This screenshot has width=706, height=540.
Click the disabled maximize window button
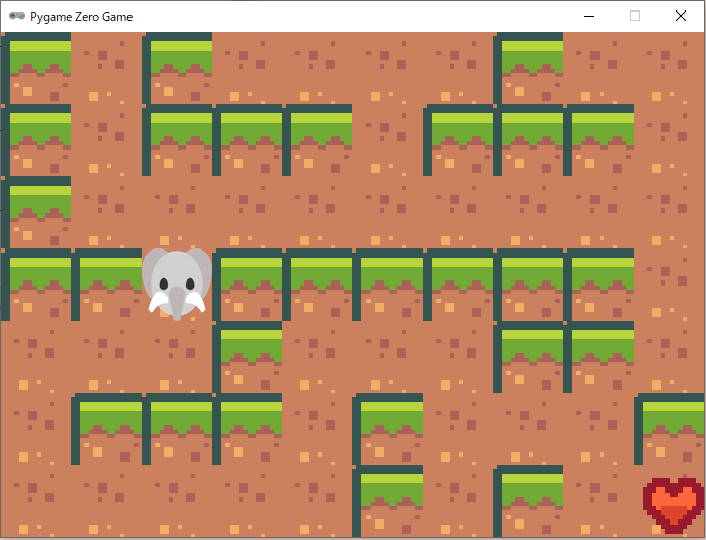tap(635, 16)
